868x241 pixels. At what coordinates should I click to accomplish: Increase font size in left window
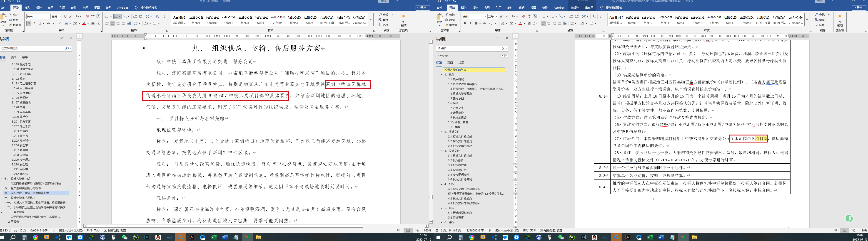click(x=65, y=17)
